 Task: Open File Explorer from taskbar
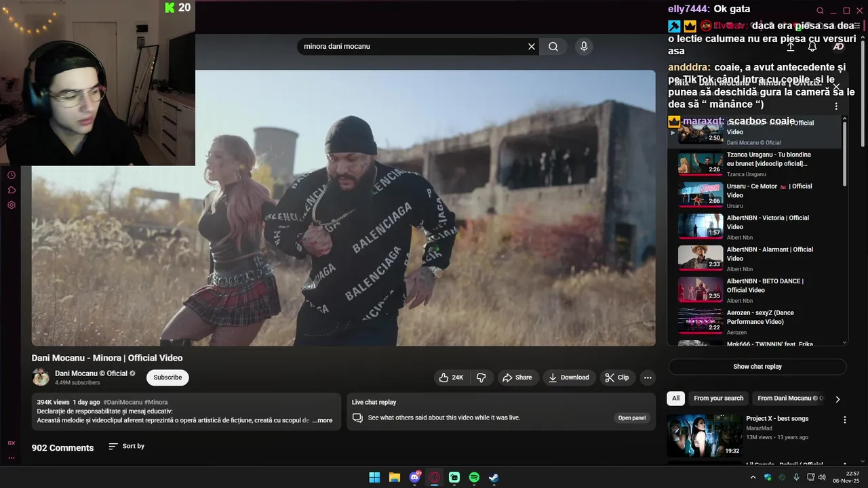394,477
